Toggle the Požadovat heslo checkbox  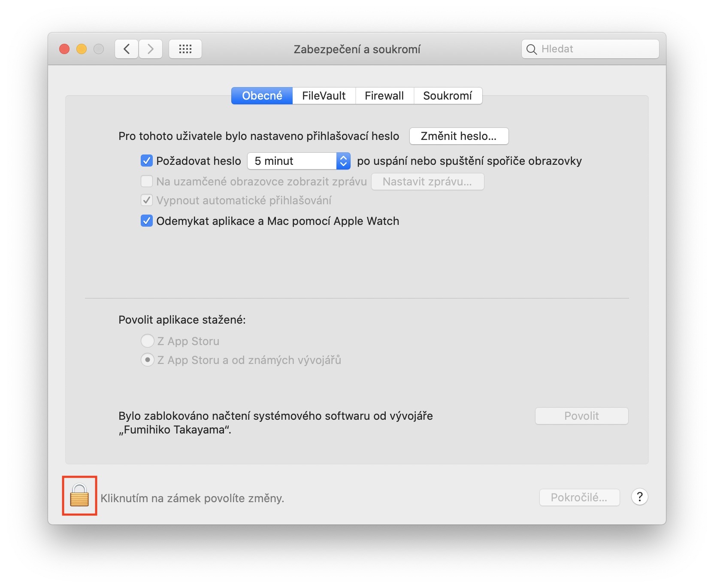pyautogui.click(x=147, y=161)
